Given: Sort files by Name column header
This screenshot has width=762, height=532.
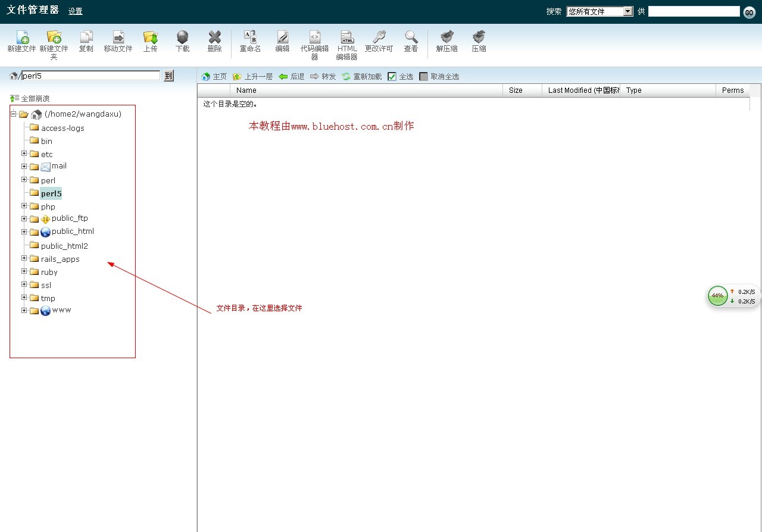Looking at the screenshot, I should click(x=246, y=90).
